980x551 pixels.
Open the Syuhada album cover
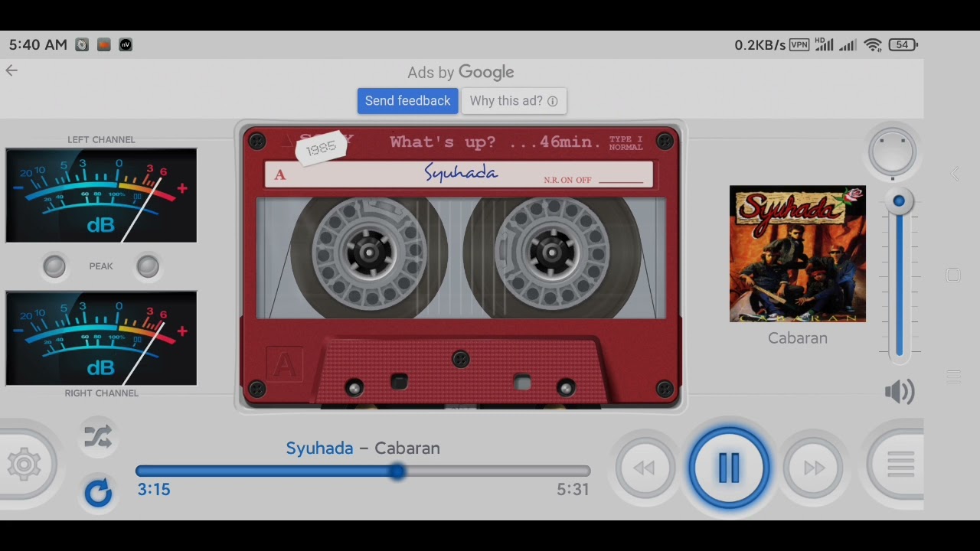[798, 253]
